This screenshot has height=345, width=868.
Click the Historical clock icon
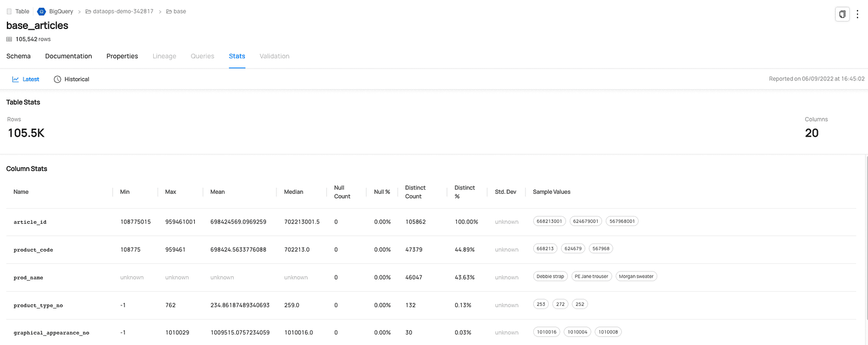point(58,79)
